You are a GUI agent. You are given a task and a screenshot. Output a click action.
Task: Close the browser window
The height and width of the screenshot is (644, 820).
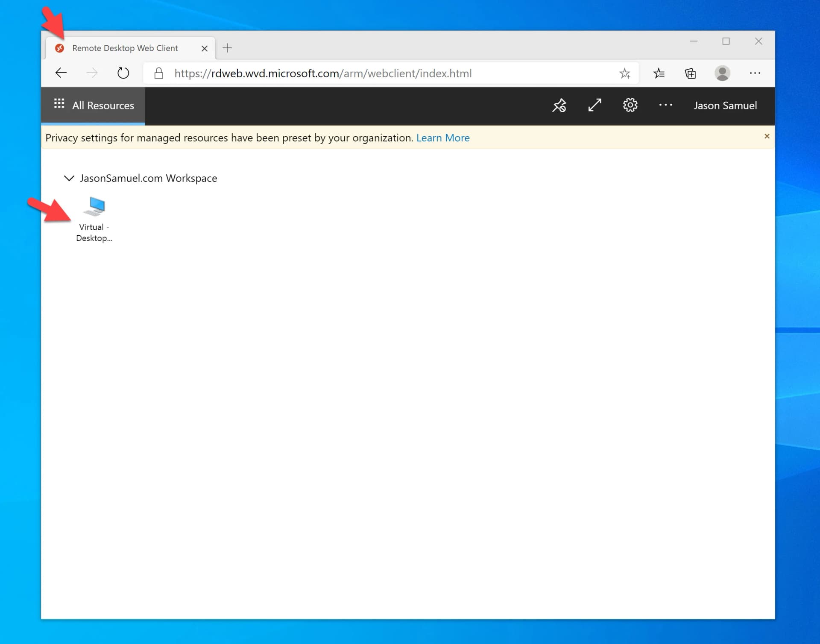point(758,41)
